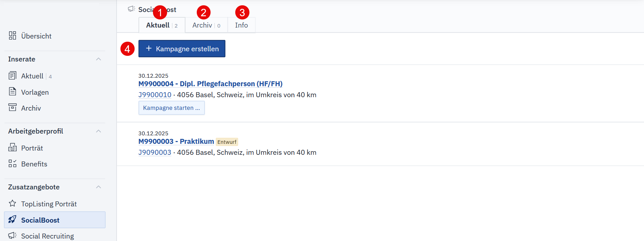644x241 pixels.
Task: Click the SocialBoost rocket icon
Action: tap(12, 219)
